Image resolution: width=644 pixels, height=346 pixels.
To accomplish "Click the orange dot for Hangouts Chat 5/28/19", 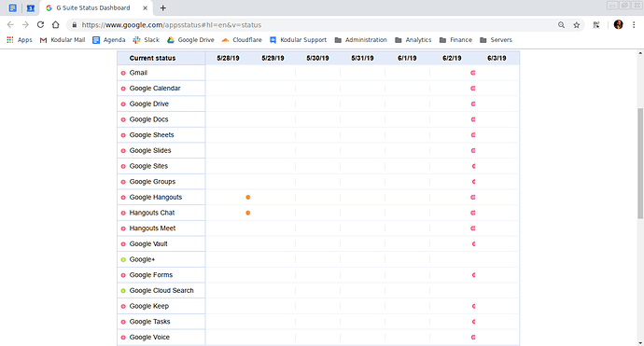I will click(x=248, y=213).
